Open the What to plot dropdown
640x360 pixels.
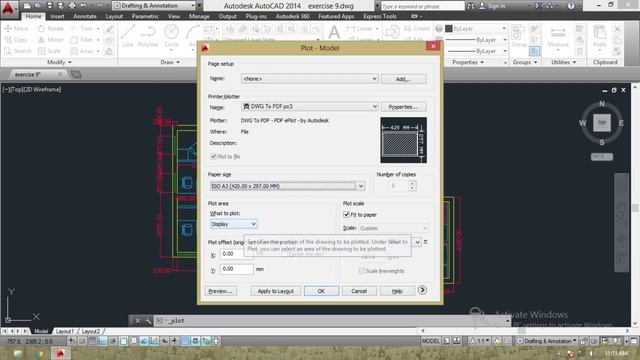(x=233, y=224)
